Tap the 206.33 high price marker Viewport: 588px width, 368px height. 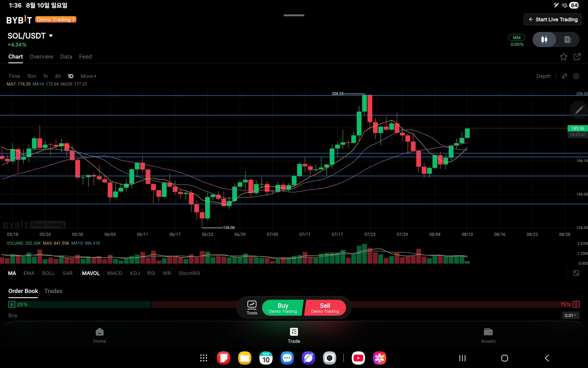(x=338, y=94)
